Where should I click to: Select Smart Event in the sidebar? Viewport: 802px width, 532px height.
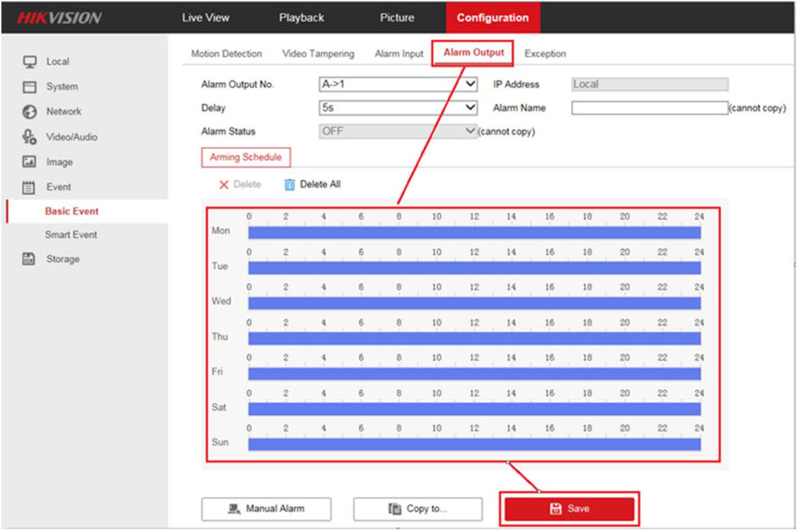click(x=71, y=234)
